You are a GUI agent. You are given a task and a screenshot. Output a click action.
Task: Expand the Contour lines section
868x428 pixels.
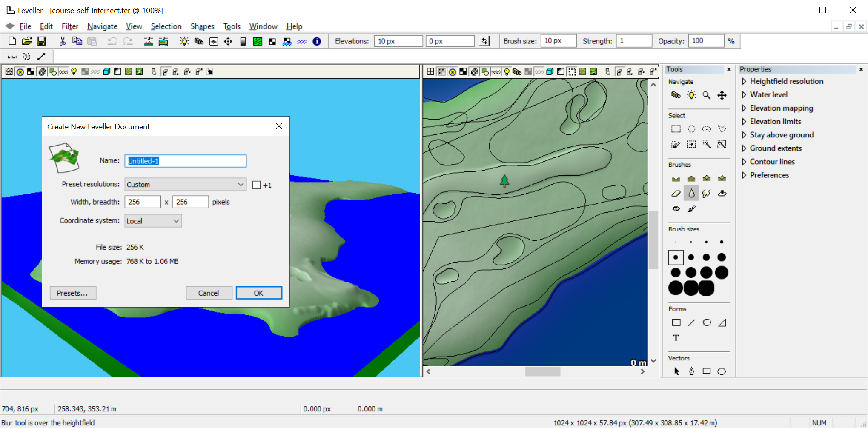pos(744,162)
